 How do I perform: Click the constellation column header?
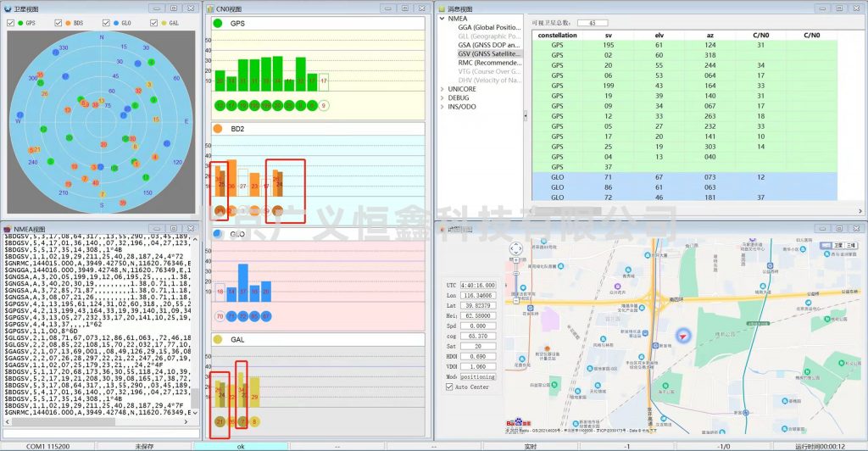pyautogui.click(x=557, y=36)
